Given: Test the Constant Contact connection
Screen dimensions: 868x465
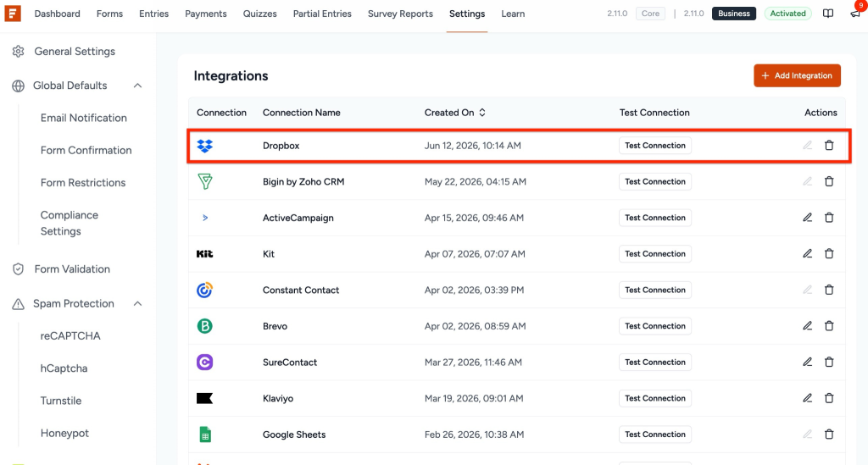Looking at the screenshot, I should (655, 290).
